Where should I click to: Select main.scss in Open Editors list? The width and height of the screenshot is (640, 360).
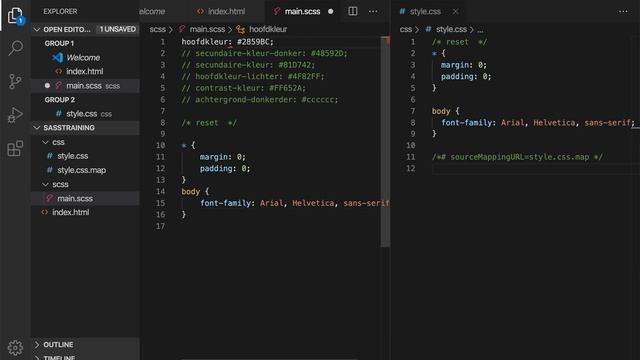point(85,86)
